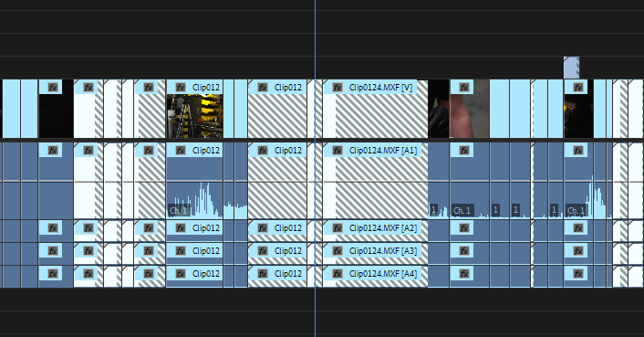Click the fx badge on Clip0124.MXF [A1]
Viewport: 644px width, 337px height.
(x=338, y=151)
